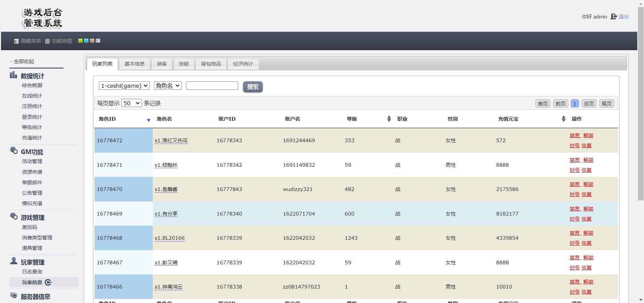Switch to the 背包物品 tab
644x303 pixels.
coord(211,64)
